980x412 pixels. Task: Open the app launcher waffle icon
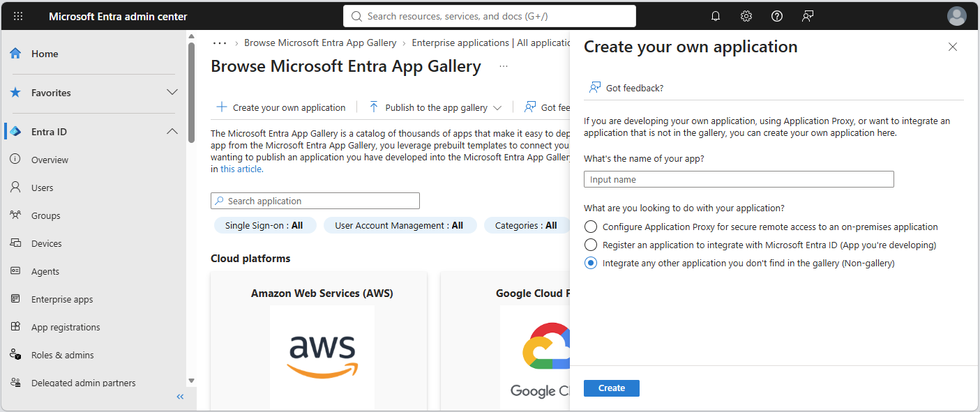[18, 16]
